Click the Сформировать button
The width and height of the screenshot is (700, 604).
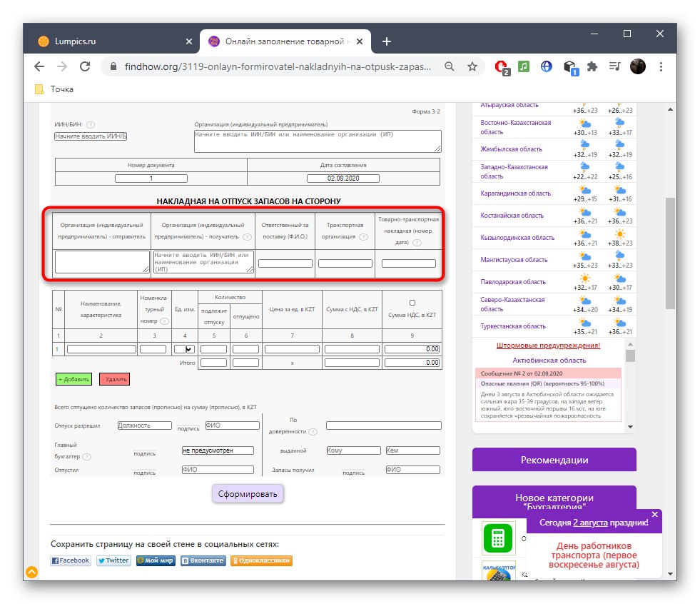coord(247,493)
